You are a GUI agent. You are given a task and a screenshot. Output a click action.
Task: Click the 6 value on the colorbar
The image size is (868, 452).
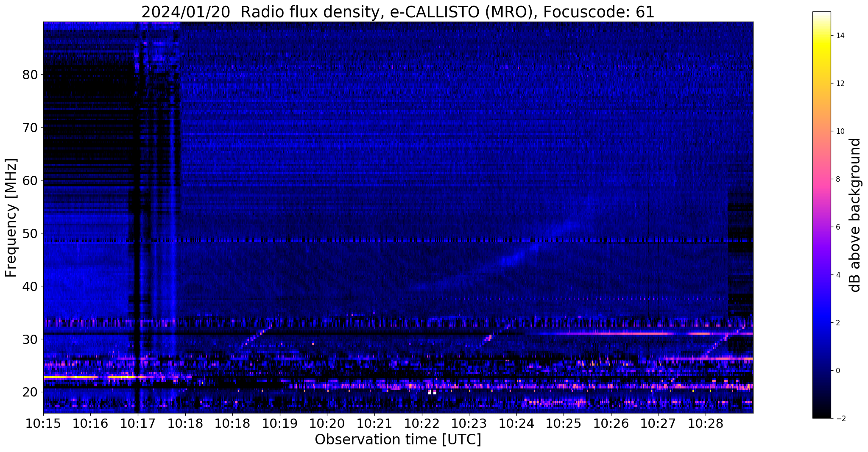pos(837,227)
